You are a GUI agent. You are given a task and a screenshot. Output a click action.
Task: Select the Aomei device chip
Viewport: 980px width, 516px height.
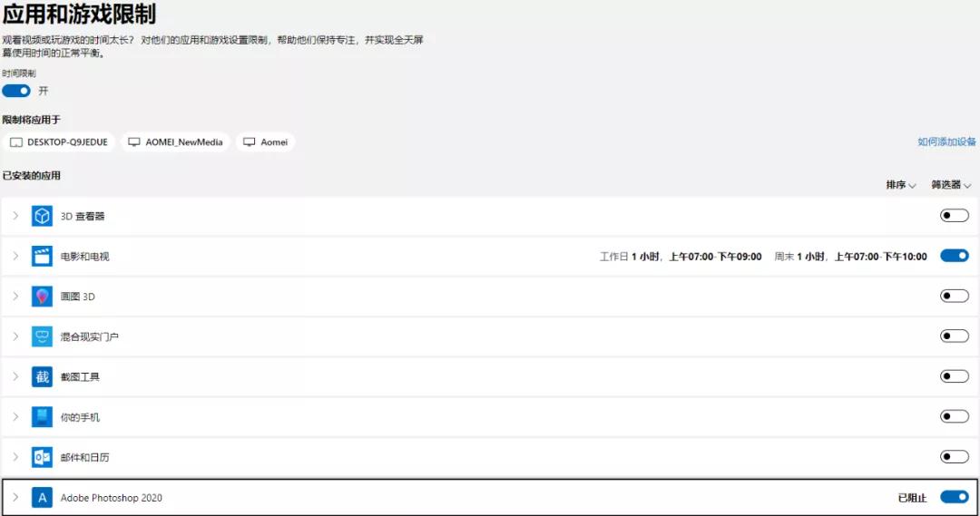pos(265,142)
